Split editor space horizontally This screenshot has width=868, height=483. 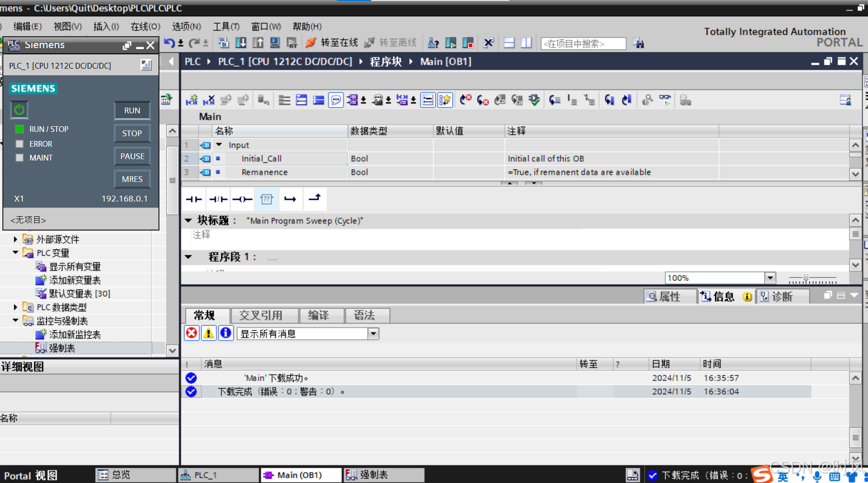coord(509,43)
